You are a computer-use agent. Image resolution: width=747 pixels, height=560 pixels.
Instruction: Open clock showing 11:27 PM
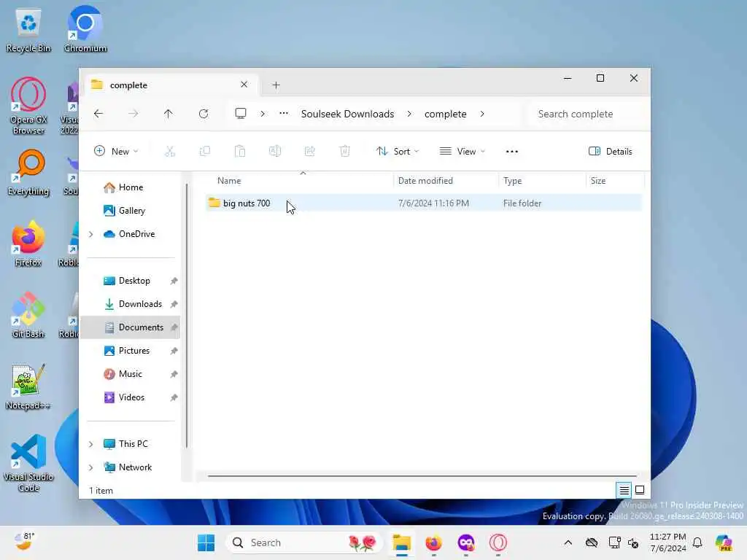[x=668, y=542]
